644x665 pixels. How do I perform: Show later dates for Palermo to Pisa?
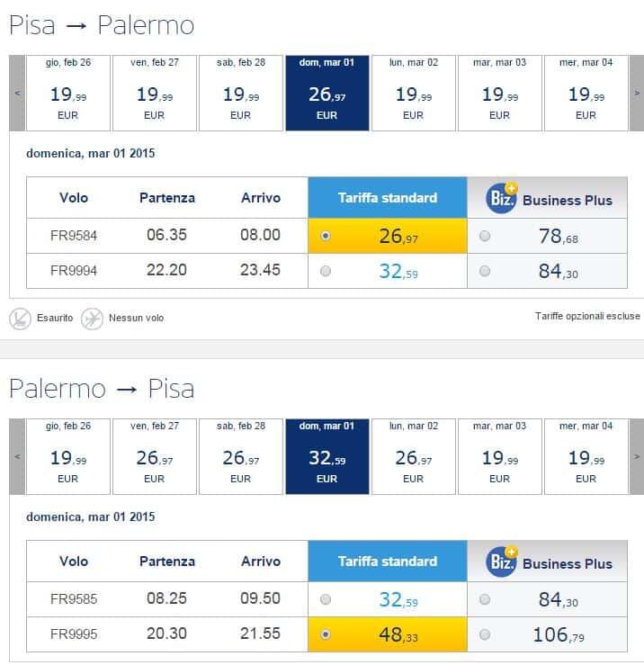pos(636,457)
